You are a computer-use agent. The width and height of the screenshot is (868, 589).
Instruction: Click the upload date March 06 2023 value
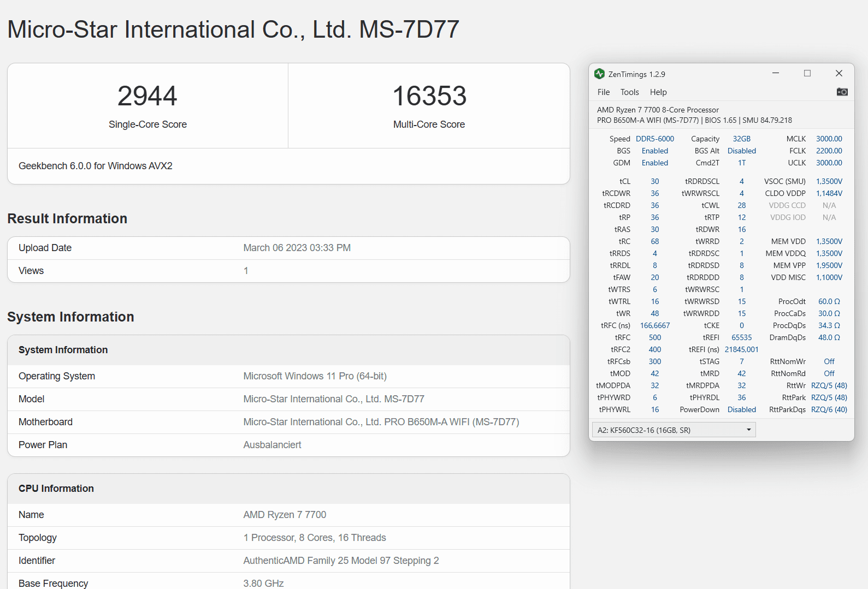coord(297,248)
